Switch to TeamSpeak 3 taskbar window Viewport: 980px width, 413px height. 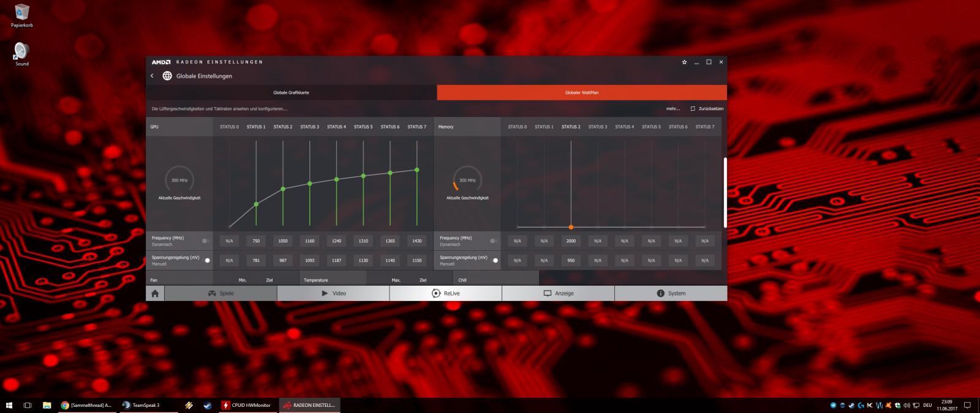click(148, 405)
